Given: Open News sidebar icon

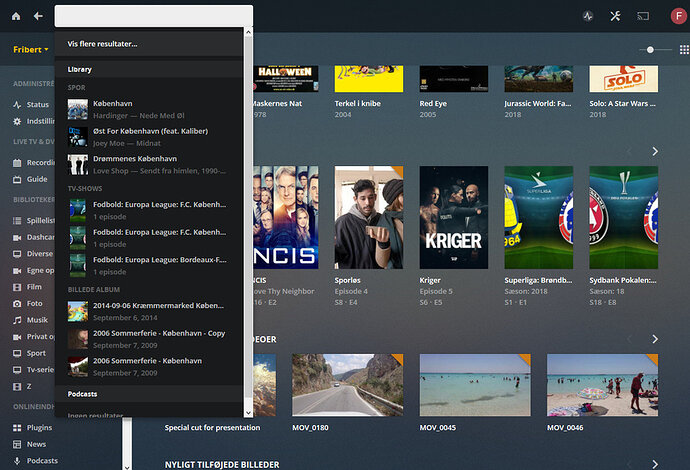Looking at the screenshot, I should 17,444.
